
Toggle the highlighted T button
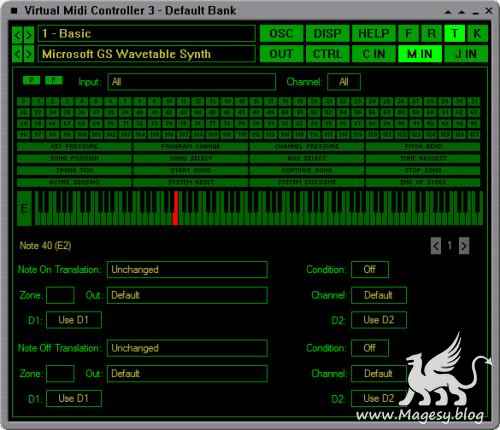point(454,34)
